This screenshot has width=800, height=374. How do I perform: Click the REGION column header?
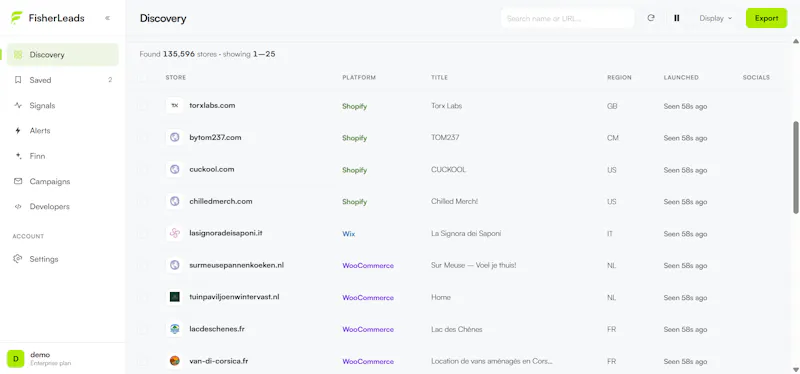[x=619, y=78]
